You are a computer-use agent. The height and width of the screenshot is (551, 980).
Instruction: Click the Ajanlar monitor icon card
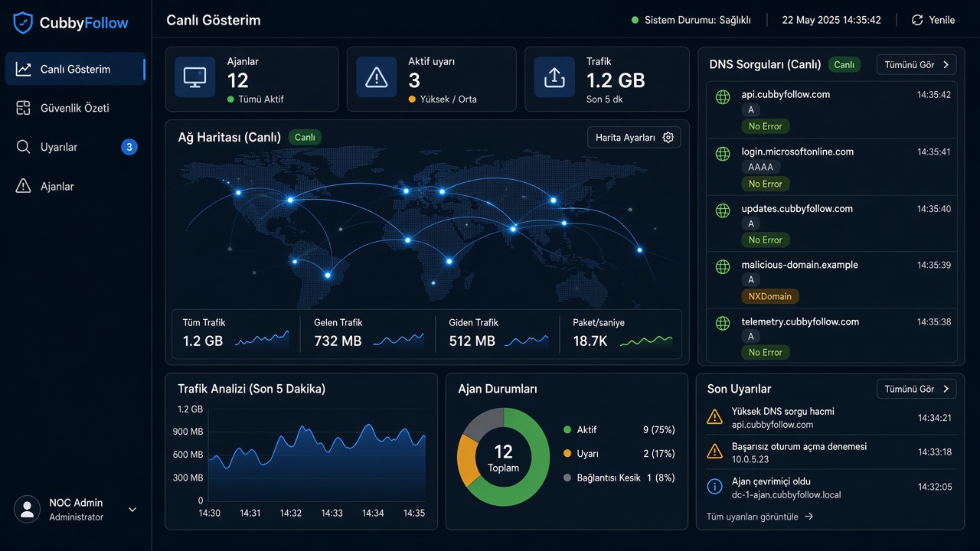(x=195, y=77)
